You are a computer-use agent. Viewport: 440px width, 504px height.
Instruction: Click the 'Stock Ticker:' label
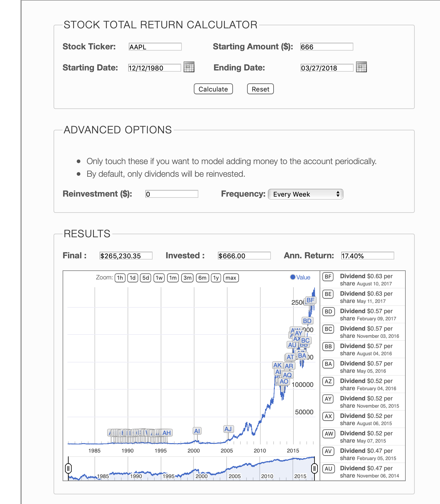pyautogui.click(x=89, y=46)
